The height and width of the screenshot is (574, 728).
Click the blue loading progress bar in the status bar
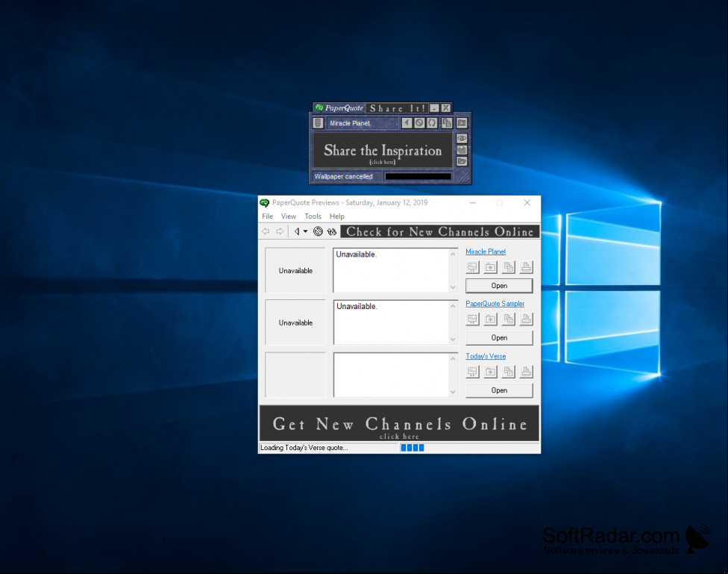click(x=412, y=448)
